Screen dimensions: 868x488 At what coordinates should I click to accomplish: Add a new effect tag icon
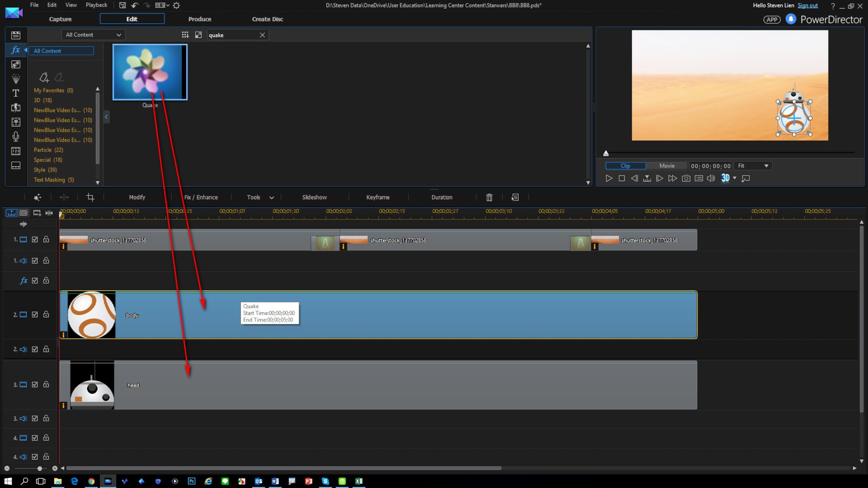[x=44, y=77]
